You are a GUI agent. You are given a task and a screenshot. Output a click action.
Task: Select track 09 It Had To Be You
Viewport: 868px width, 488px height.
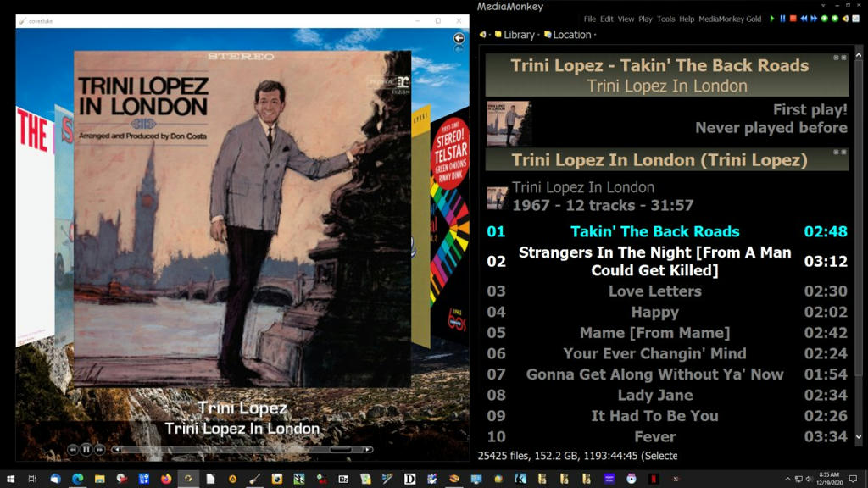pyautogui.click(x=667, y=416)
